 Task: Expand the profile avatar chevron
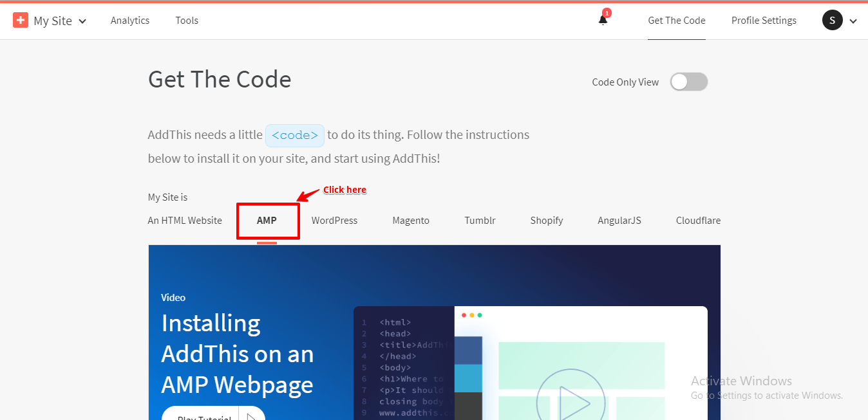[853, 21]
